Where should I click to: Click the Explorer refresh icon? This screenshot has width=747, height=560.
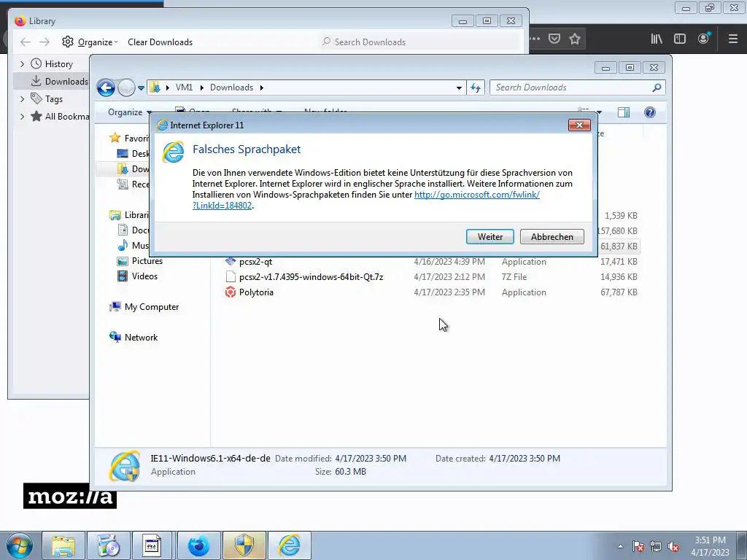point(476,87)
